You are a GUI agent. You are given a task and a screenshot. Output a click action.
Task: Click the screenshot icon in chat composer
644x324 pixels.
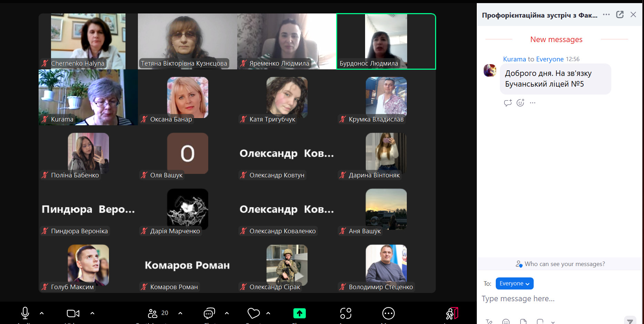[540, 322]
